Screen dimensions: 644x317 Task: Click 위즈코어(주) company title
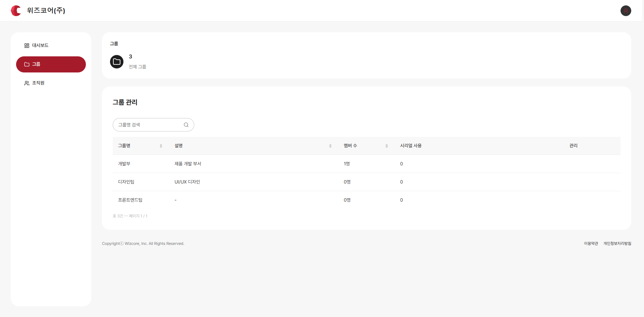tap(46, 10)
